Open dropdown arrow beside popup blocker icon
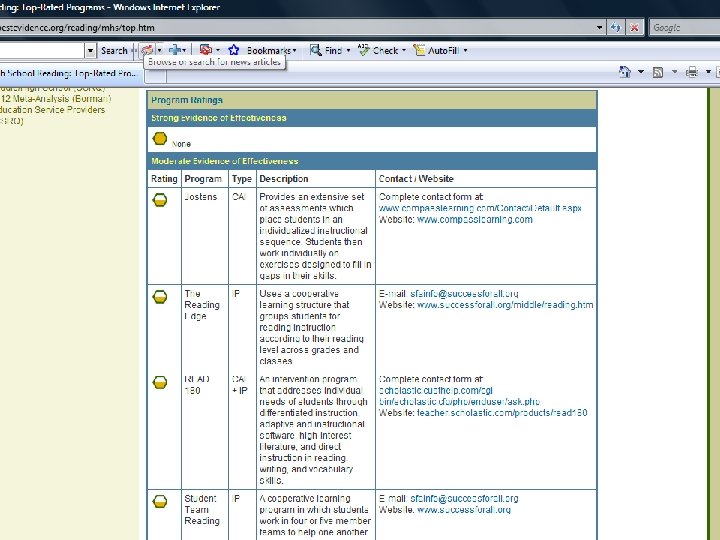The height and width of the screenshot is (540, 720). tap(218, 50)
